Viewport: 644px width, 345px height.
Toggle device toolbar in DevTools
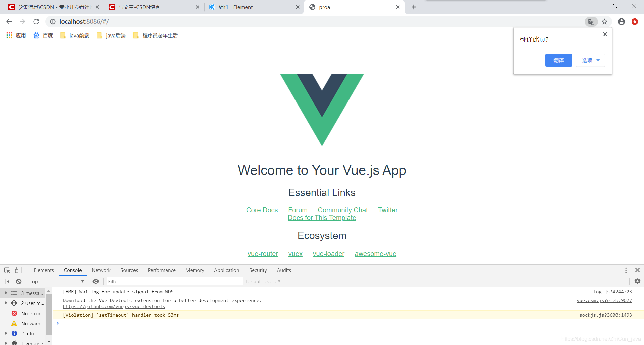[x=18, y=270]
